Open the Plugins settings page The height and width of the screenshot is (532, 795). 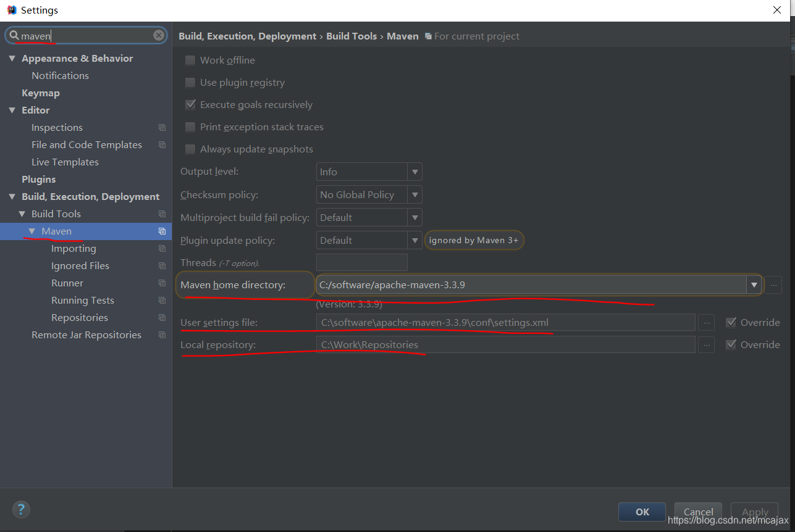click(38, 180)
